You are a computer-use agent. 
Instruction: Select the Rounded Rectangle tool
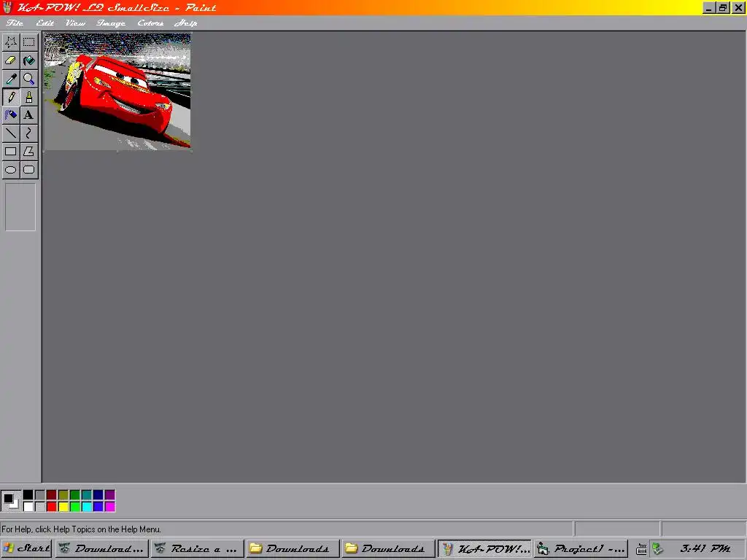pos(29,169)
